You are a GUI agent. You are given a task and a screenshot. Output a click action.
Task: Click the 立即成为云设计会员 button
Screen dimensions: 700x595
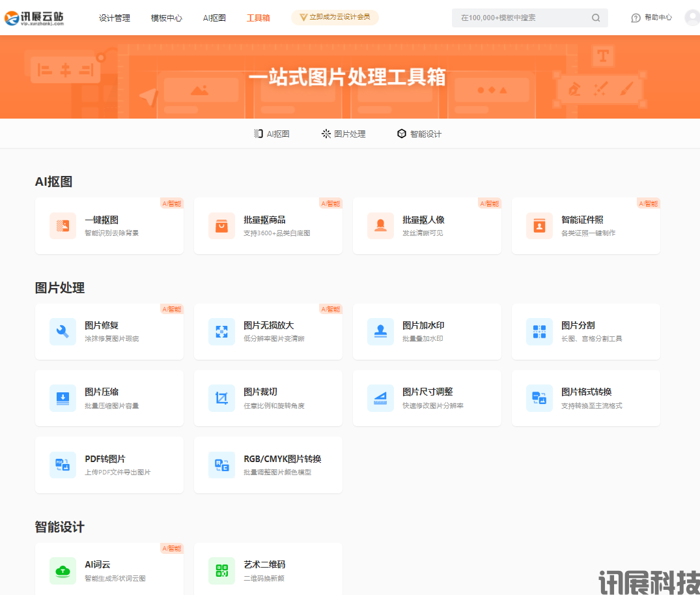pyautogui.click(x=335, y=17)
